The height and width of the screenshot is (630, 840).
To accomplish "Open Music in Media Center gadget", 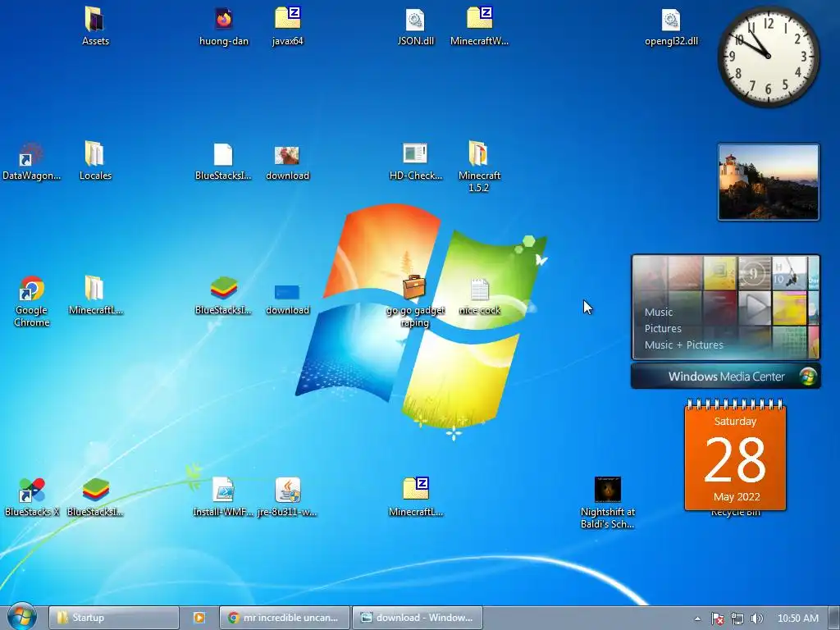I will pyautogui.click(x=659, y=312).
